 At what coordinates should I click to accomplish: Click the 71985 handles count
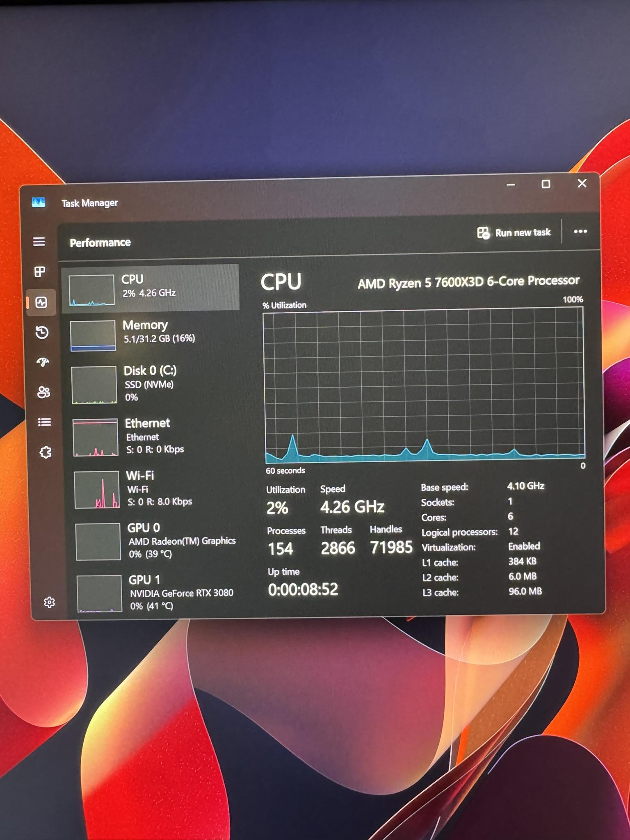pyautogui.click(x=391, y=547)
